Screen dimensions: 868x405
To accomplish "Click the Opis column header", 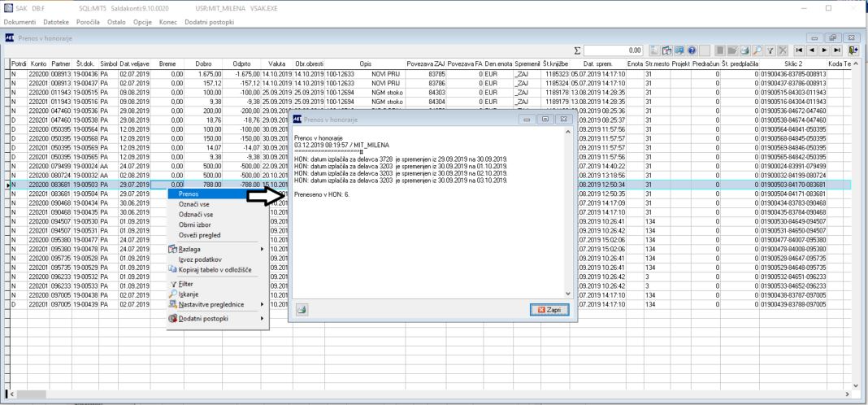I will click(x=366, y=63).
